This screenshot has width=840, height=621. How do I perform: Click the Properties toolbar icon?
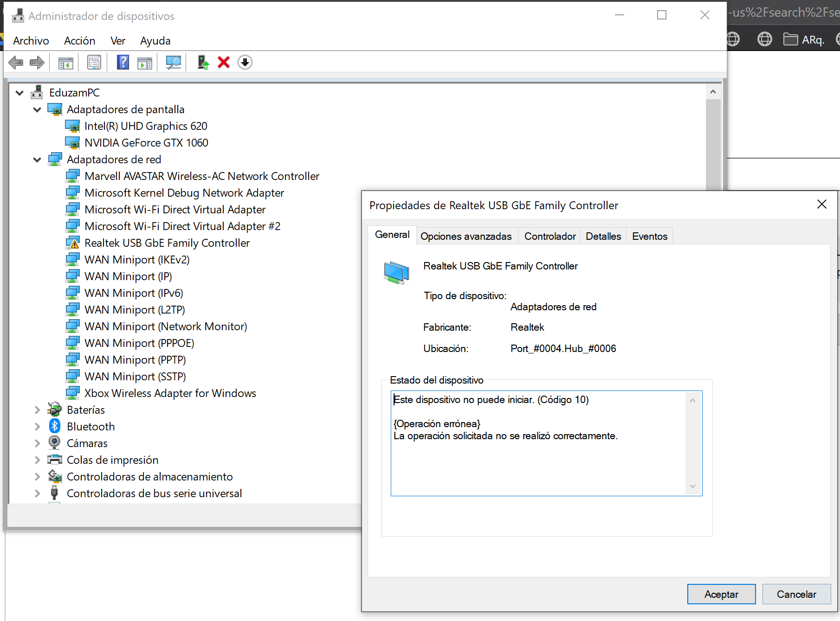coord(94,62)
